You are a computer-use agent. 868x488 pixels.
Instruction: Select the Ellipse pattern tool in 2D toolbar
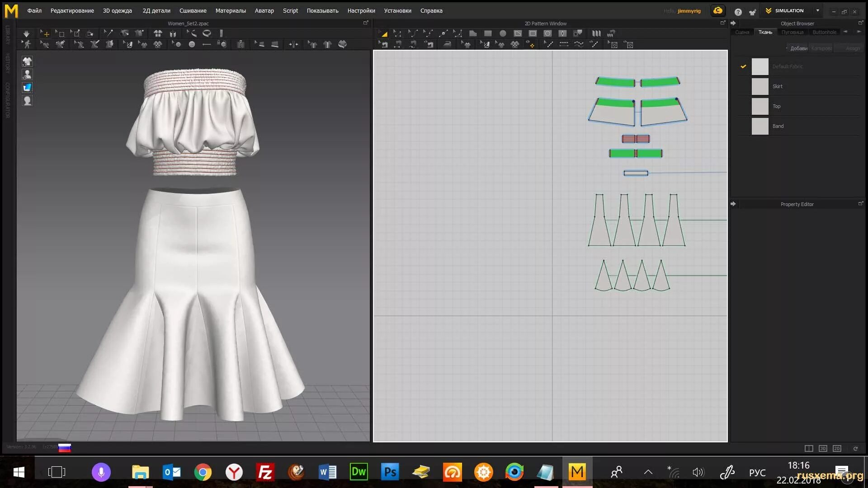click(503, 33)
